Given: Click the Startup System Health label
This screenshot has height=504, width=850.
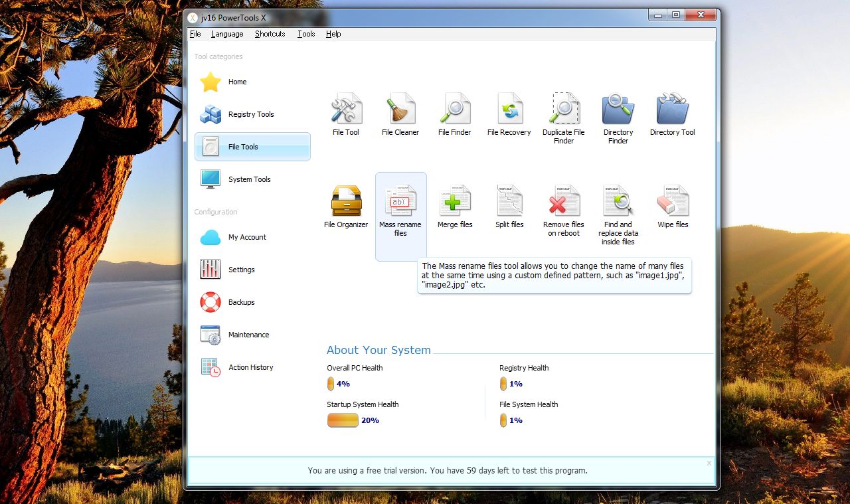Looking at the screenshot, I should (363, 404).
